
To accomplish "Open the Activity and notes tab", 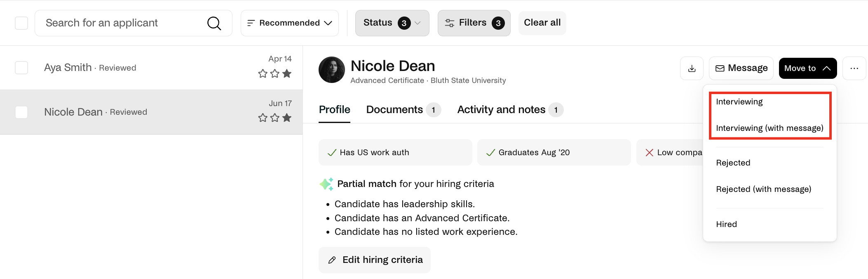I will pos(510,110).
